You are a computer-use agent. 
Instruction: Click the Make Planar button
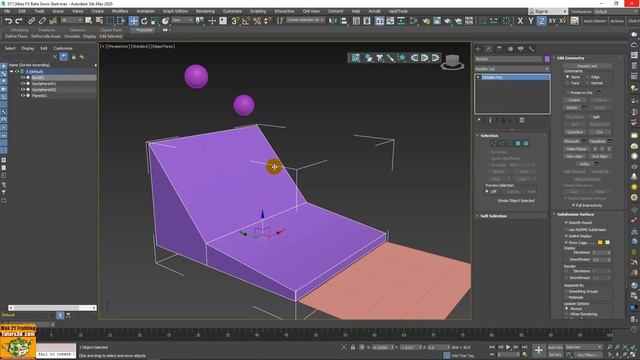(x=576, y=149)
